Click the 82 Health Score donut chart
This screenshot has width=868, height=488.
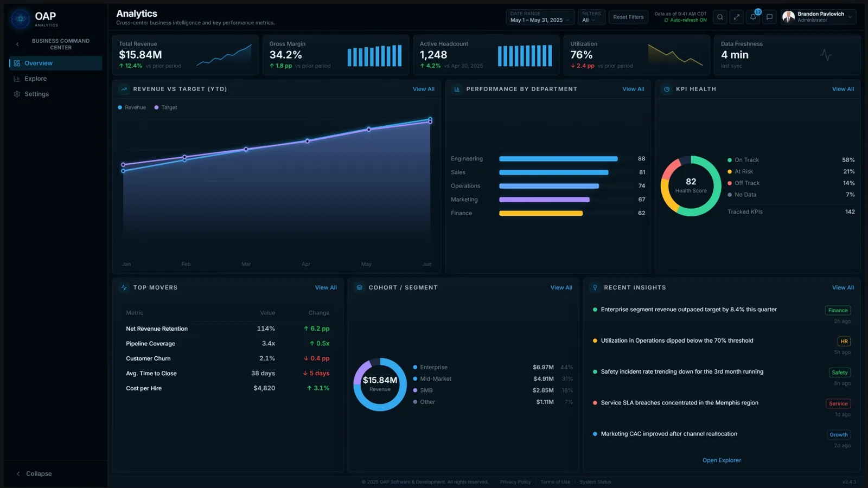pos(691,186)
